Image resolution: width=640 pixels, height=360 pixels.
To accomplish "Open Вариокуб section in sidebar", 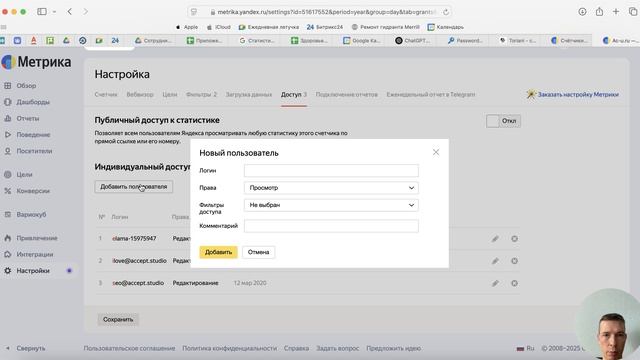I will [31, 214].
